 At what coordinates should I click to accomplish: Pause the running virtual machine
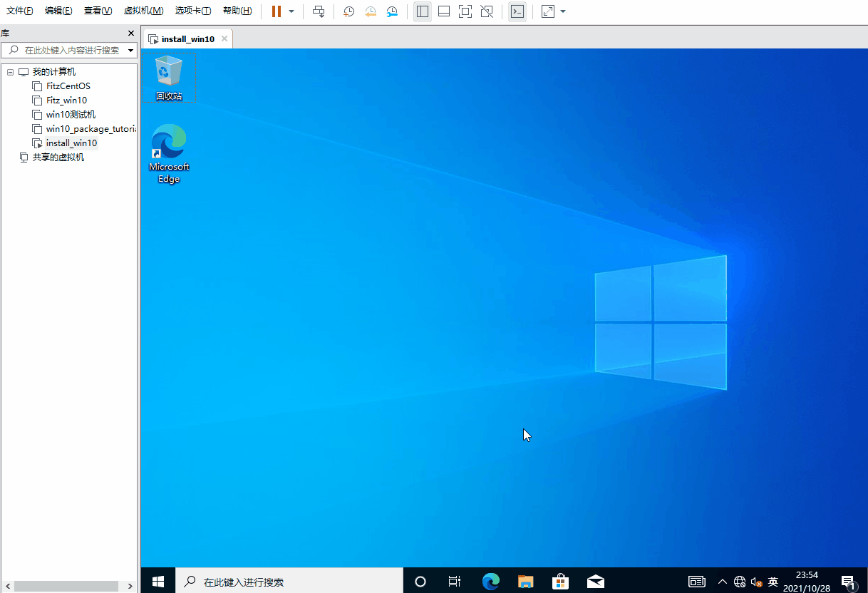276,11
